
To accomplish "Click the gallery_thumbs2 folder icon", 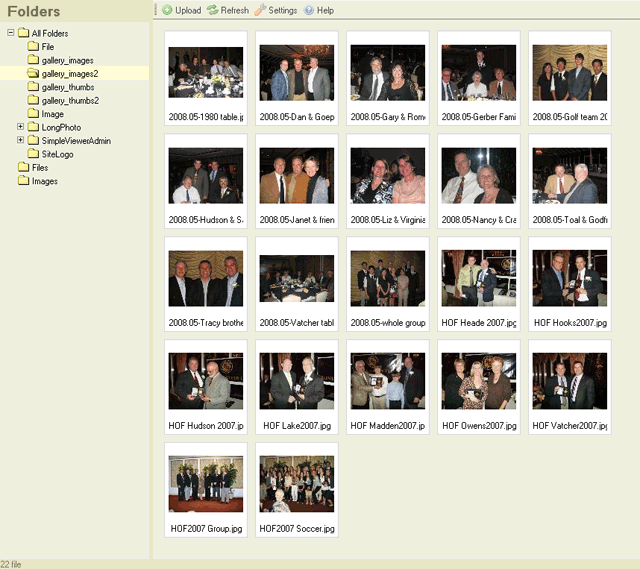I will coord(33,100).
